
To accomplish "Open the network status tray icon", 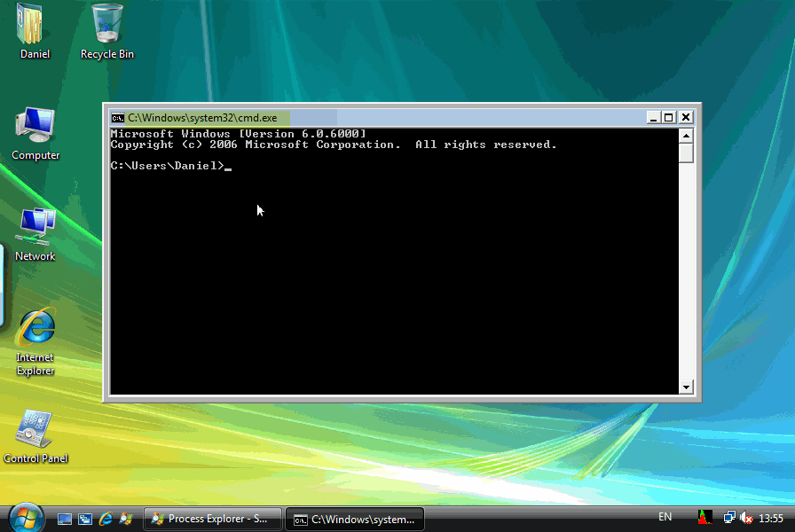I will coord(729,517).
